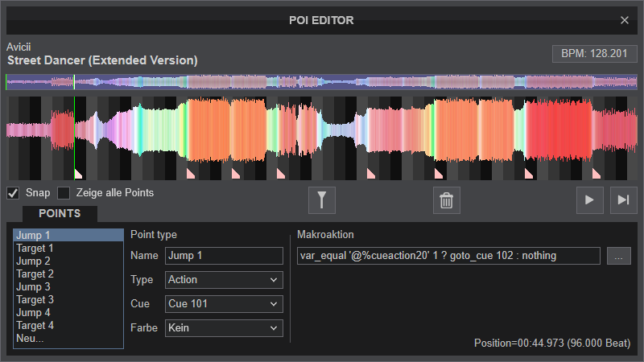644x362 pixels.
Task: Switch to the POINTS tab
Action: pyautogui.click(x=60, y=213)
